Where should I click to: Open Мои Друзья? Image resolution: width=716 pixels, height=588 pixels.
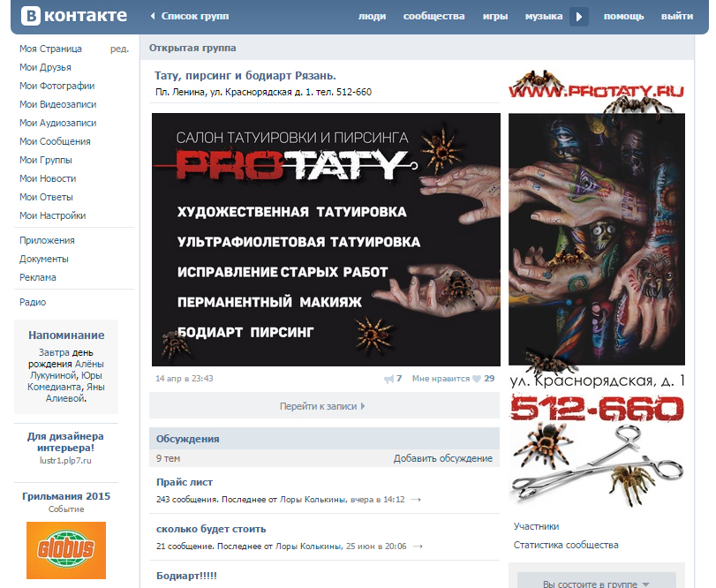point(45,68)
